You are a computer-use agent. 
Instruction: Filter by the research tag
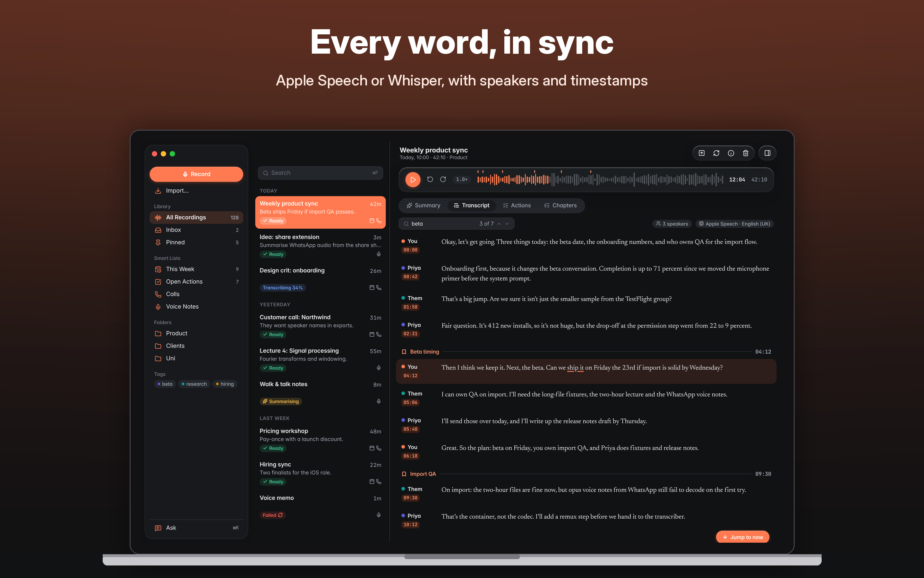tap(194, 384)
